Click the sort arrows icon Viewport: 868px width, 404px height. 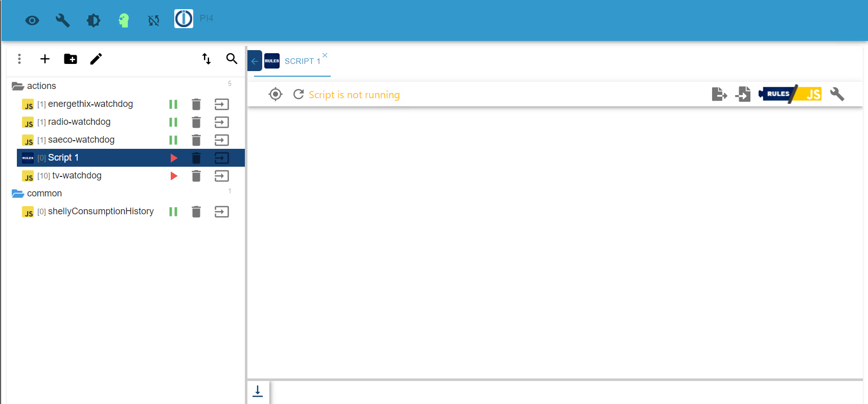click(x=207, y=59)
